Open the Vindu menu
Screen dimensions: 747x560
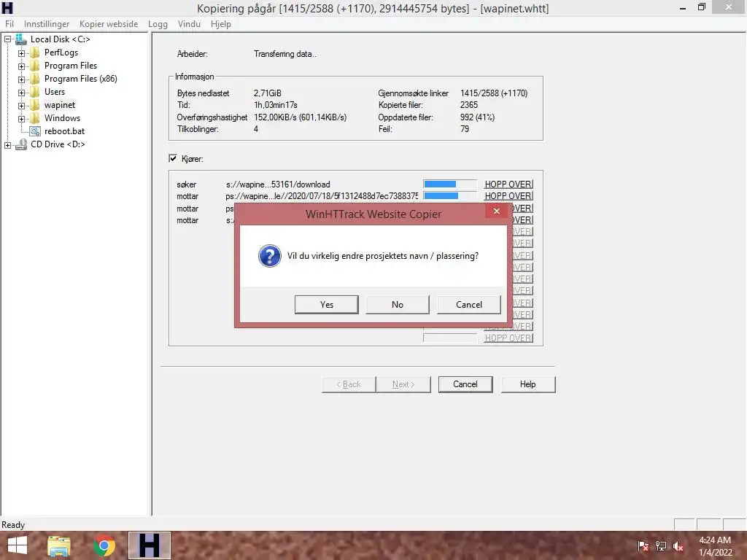coord(189,24)
